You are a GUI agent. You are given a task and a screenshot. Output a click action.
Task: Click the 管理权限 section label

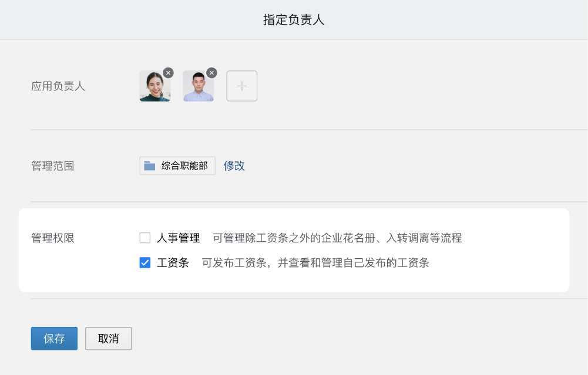[x=53, y=238]
